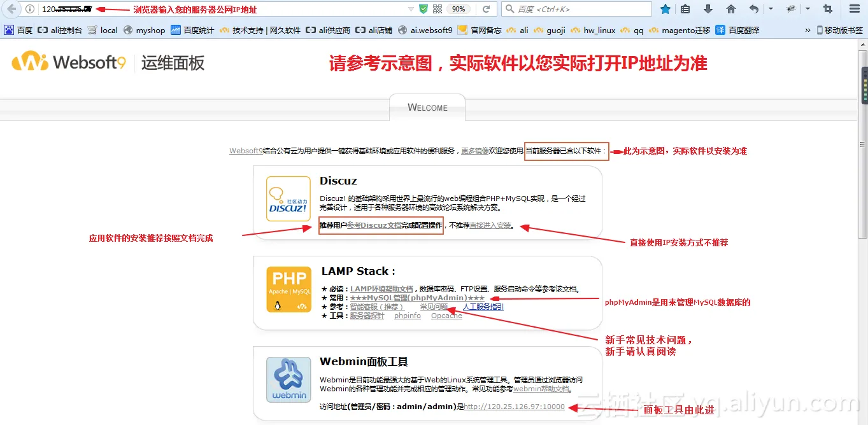This screenshot has height=425, width=868.
Task: Open the 参考Discuz文档 link
Action: coord(374,225)
